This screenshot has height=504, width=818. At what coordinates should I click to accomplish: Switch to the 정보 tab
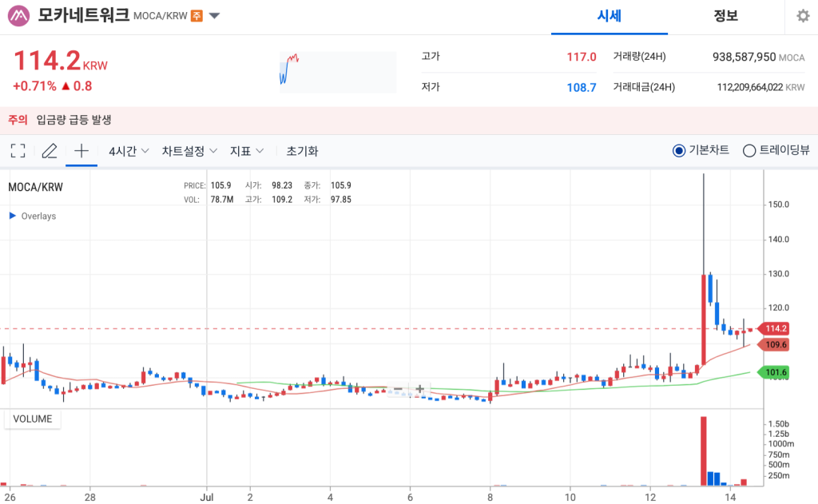pos(725,16)
